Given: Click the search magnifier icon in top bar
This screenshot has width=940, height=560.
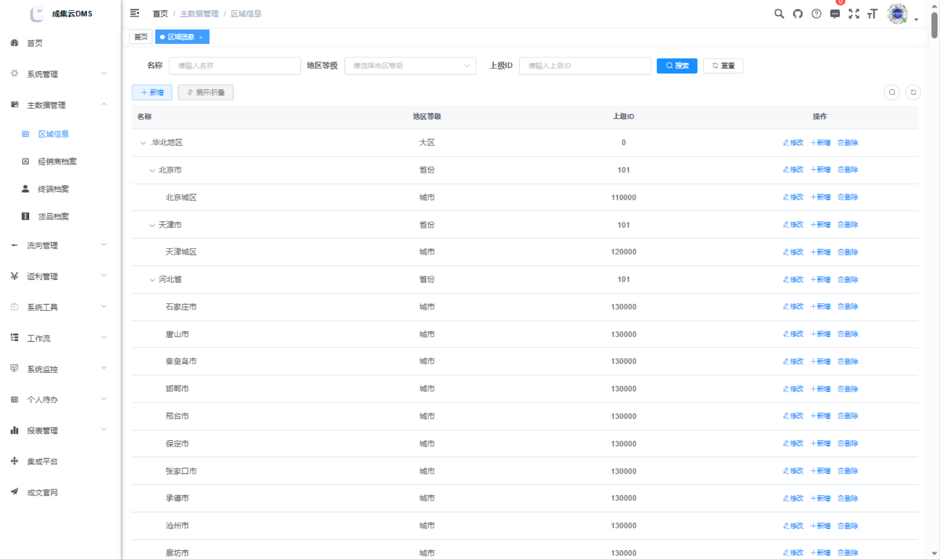Looking at the screenshot, I should click(779, 14).
